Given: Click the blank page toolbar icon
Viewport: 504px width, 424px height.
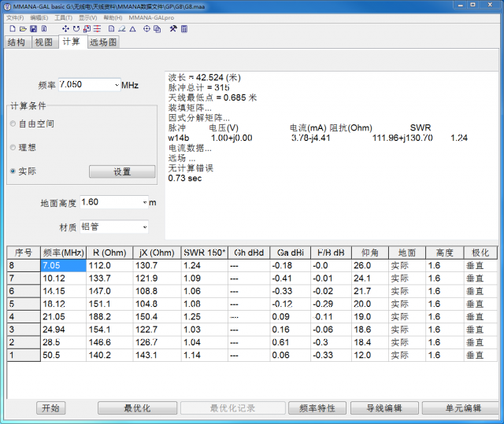Looking at the screenshot, I should (x=111, y=29).
